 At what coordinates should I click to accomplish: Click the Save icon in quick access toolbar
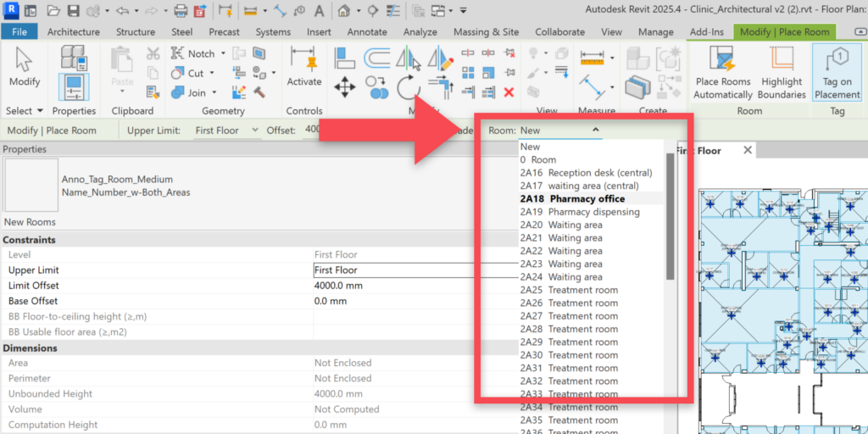[74, 11]
